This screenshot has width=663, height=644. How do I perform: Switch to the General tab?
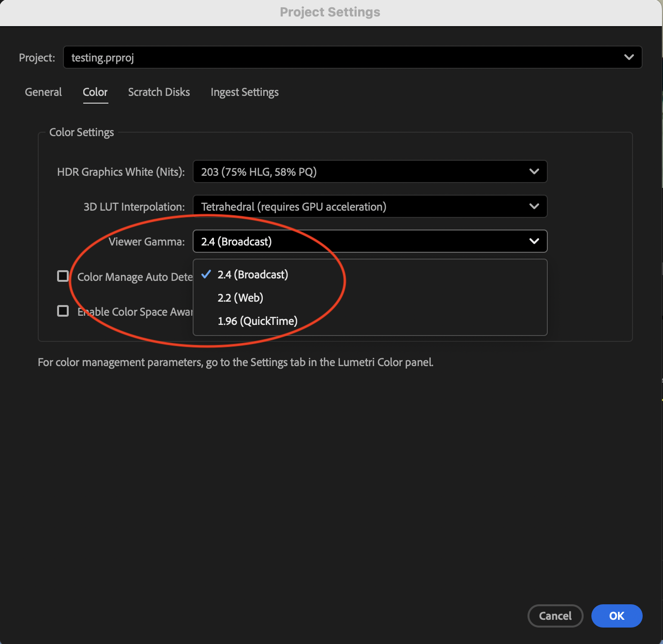(x=43, y=92)
